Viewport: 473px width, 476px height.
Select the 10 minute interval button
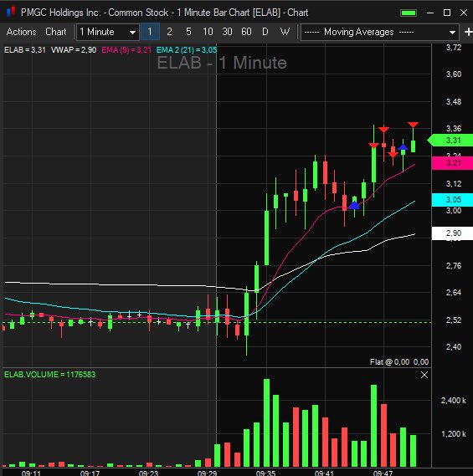click(208, 32)
